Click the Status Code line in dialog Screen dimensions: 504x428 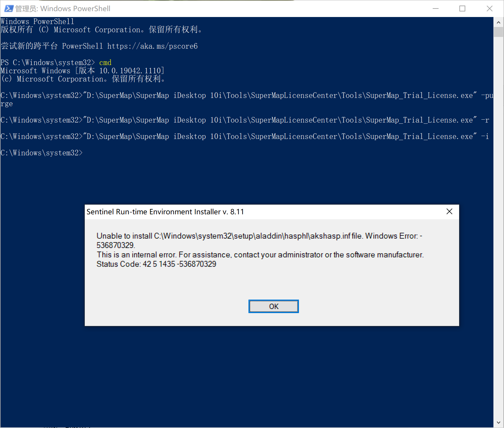156,264
